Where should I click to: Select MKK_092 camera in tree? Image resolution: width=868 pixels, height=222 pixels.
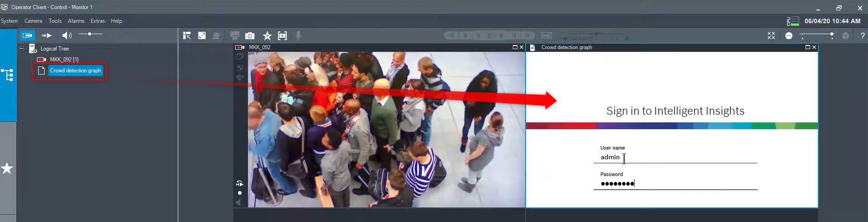pos(64,60)
